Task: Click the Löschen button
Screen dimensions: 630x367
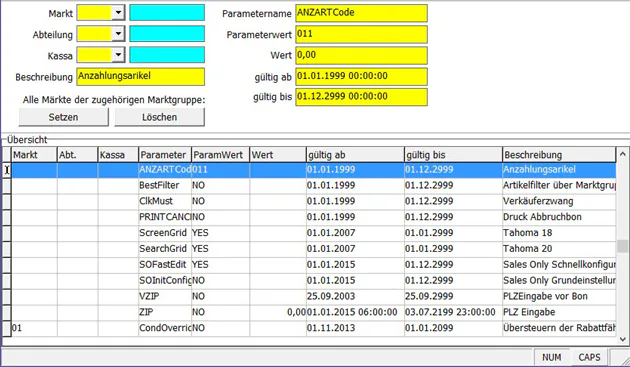Action: point(160,117)
